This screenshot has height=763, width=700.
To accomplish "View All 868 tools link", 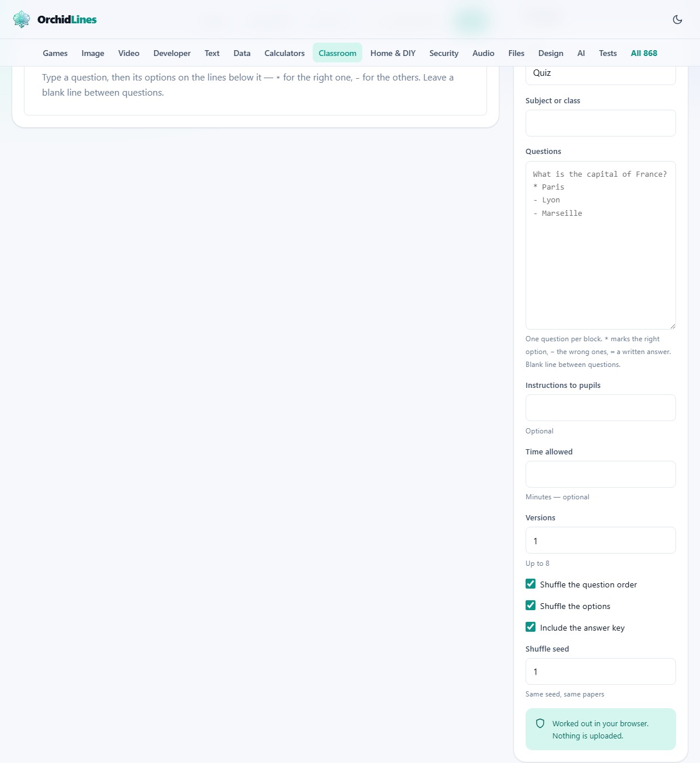I will click(x=644, y=53).
